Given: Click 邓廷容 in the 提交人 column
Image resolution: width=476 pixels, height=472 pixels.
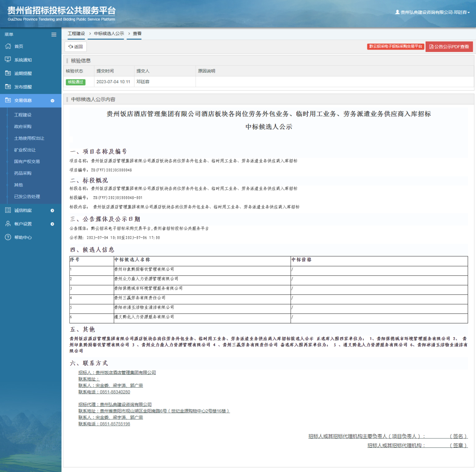Looking at the screenshot, I should coord(143,82).
